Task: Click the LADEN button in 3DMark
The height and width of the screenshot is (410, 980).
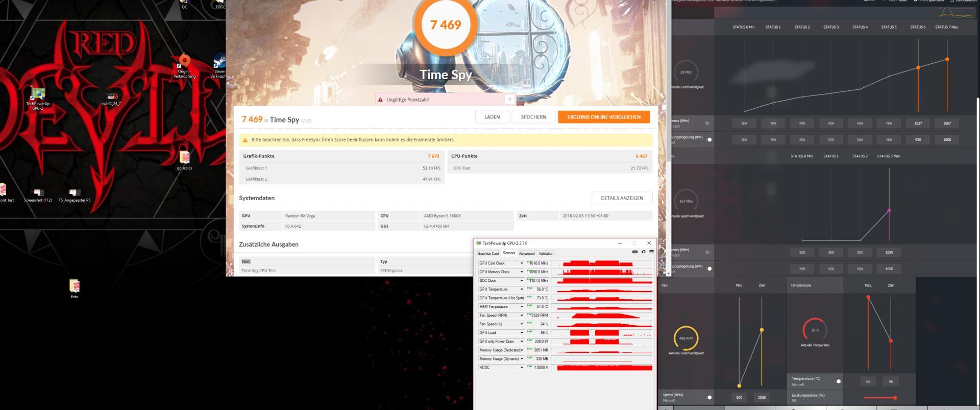Action: 492,117
